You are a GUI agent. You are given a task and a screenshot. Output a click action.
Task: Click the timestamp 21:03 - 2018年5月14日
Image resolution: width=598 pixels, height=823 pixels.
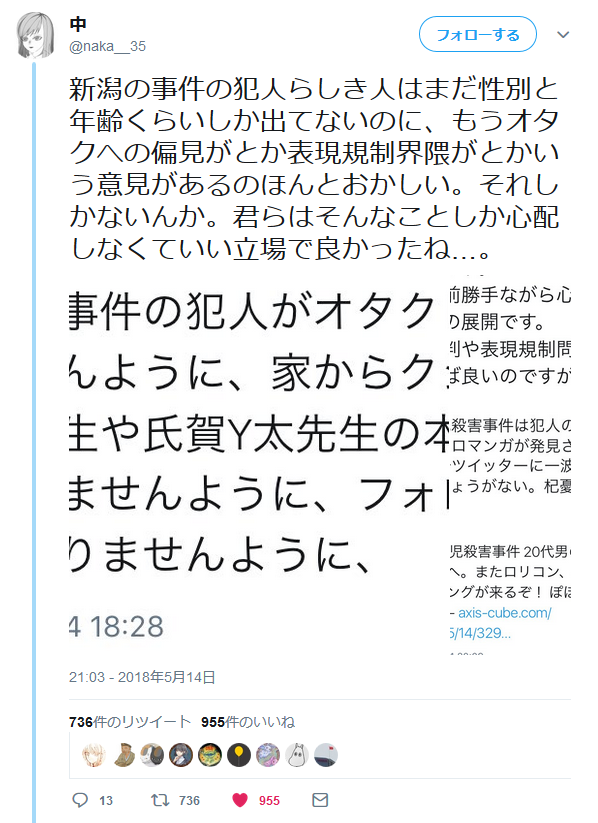pos(142,677)
